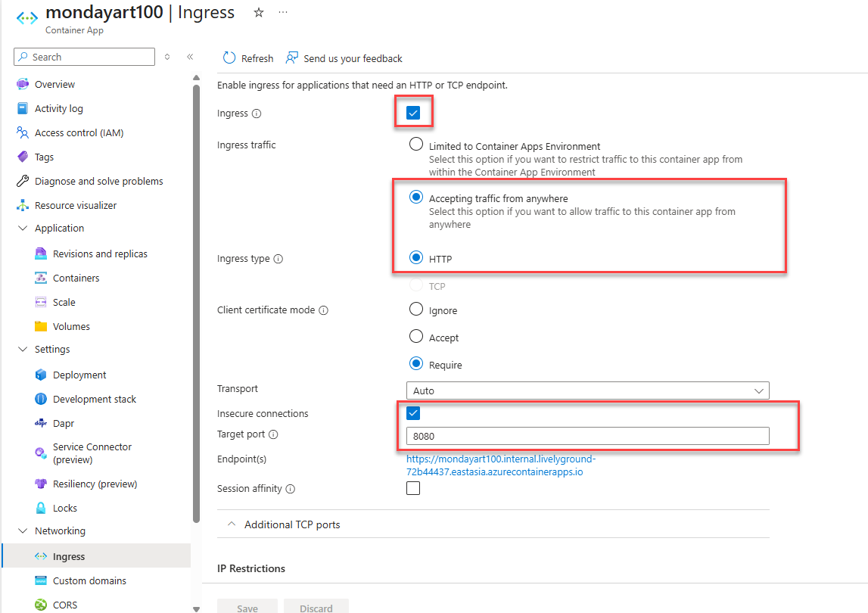868x613 pixels.
Task: Click the Discard button
Action: 316,607
